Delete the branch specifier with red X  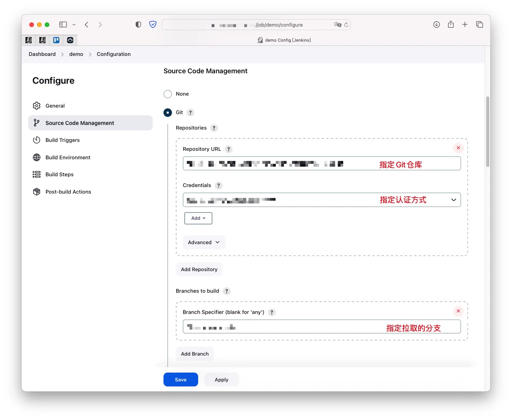click(x=458, y=311)
